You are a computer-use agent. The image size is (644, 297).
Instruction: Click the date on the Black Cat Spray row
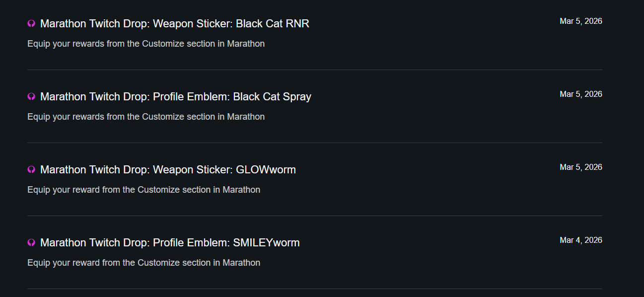click(x=580, y=94)
